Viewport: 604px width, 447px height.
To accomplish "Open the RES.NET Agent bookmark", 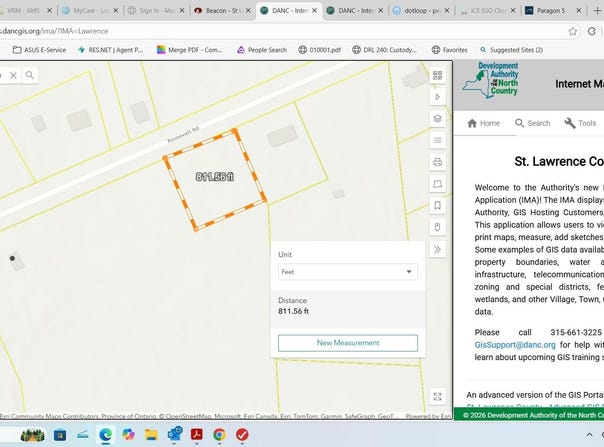I will [110, 50].
